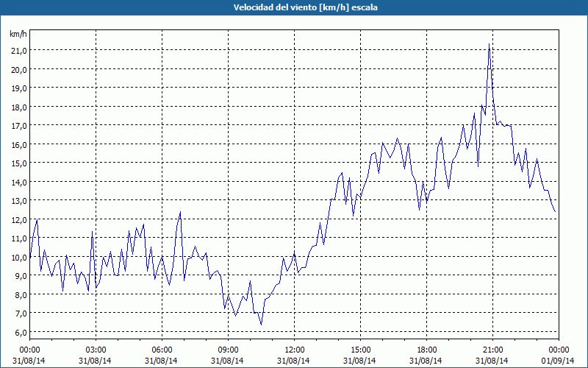Click the 10,0 y-axis label
The width and height of the screenshot is (588, 368).
coord(20,257)
